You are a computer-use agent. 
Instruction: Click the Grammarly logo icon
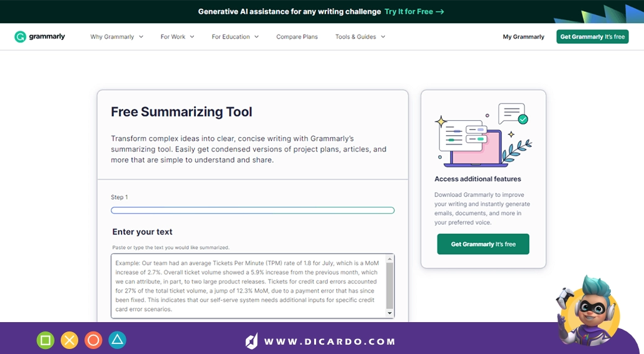[x=20, y=36]
